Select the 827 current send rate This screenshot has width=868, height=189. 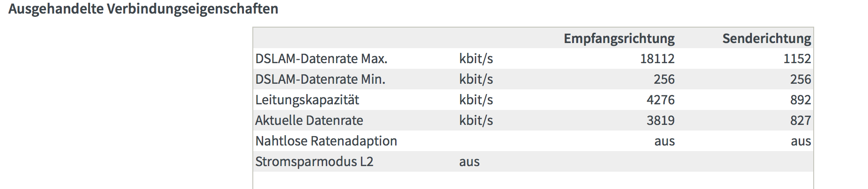(x=801, y=120)
